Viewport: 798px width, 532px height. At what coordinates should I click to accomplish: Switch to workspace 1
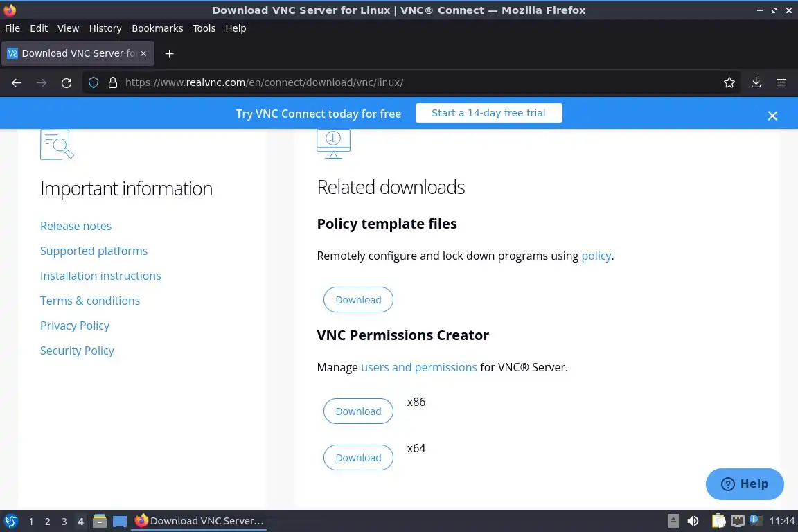pyautogui.click(x=31, y=522)
